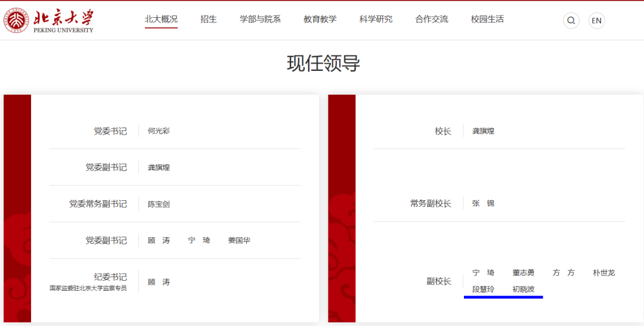Open vice president 董志勇's profile
The height and width of the screenshot is (326, 644).
tap(524, 272)
